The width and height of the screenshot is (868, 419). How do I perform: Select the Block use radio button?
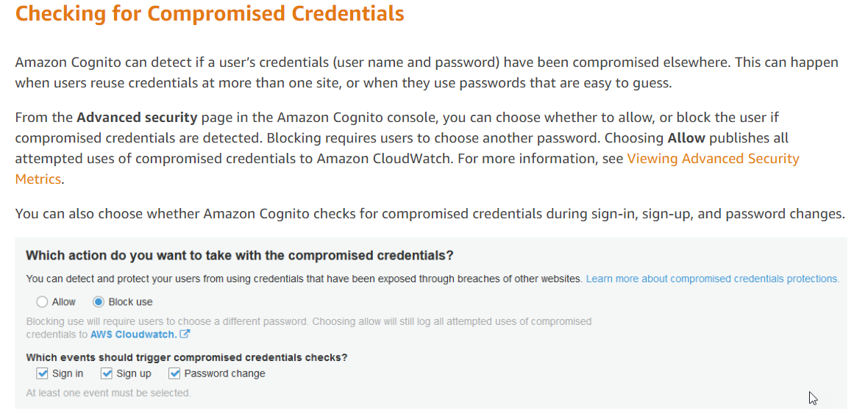click(x=99, y=301)
